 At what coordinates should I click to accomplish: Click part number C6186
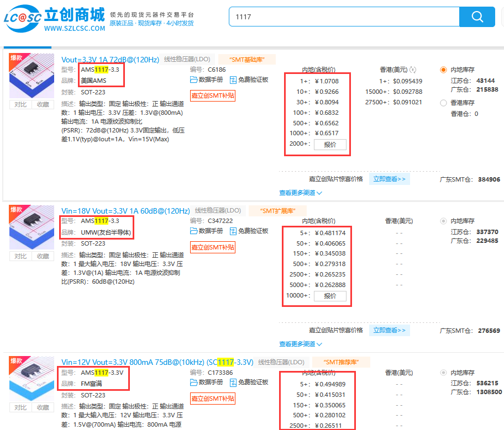217,70
